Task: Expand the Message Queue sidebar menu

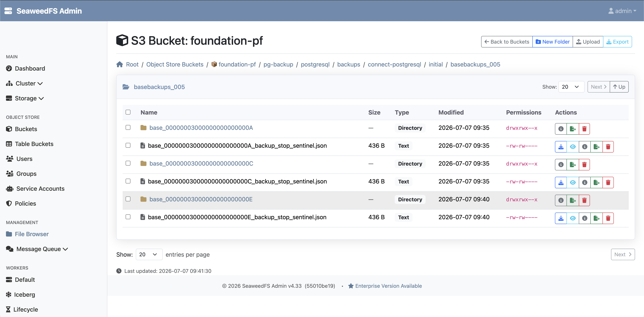Action: 37,249
